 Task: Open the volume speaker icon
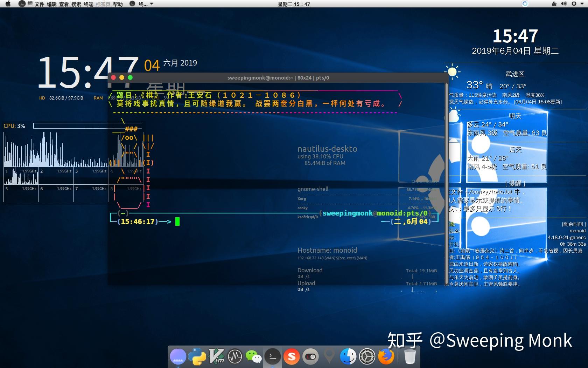click(x=563, y=4)
